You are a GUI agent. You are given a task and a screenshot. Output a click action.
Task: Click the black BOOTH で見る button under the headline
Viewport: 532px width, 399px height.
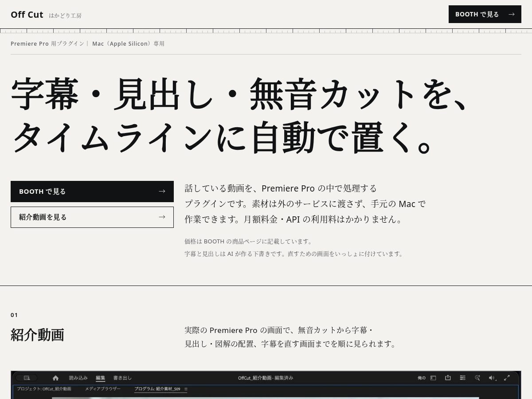92,192
